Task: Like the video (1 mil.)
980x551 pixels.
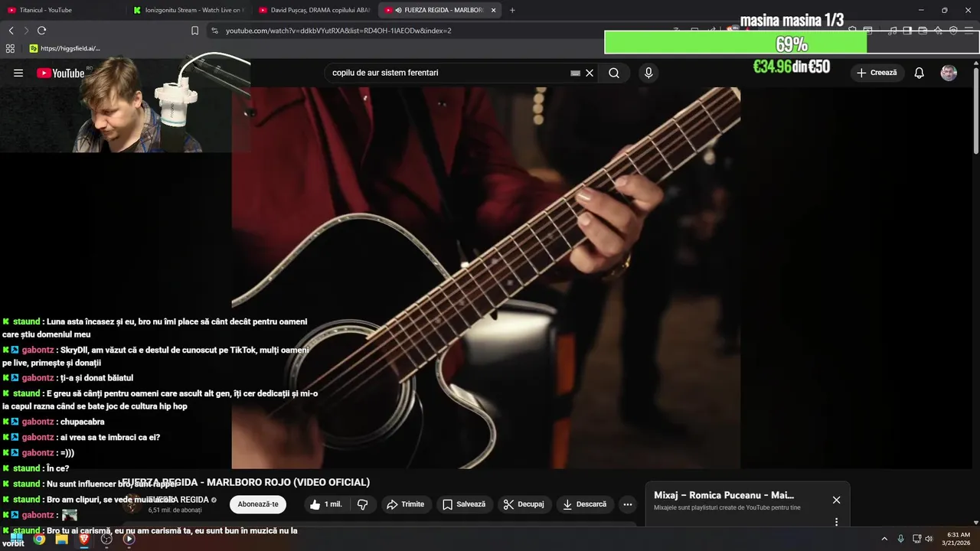Action: pyautogui.click(x=326, y=504)
